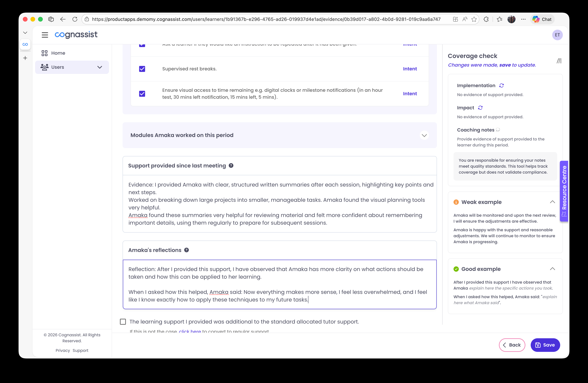Place cursor in Amaka's reflections text field

[279, 284]
